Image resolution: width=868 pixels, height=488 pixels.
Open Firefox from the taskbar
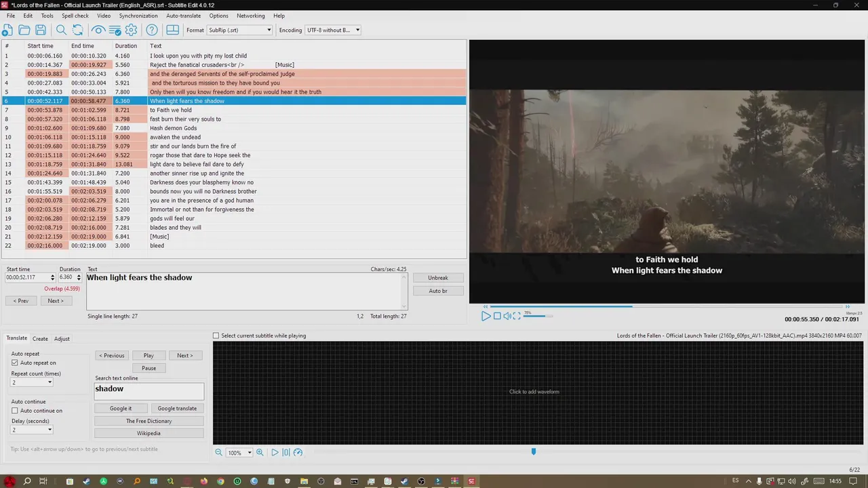204,481
